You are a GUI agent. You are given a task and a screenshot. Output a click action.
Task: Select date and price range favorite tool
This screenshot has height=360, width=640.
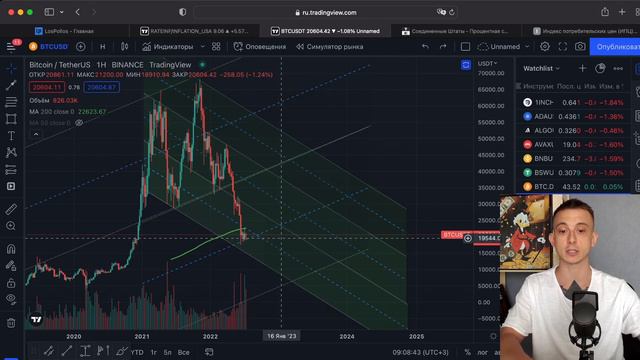pos(85,351)
